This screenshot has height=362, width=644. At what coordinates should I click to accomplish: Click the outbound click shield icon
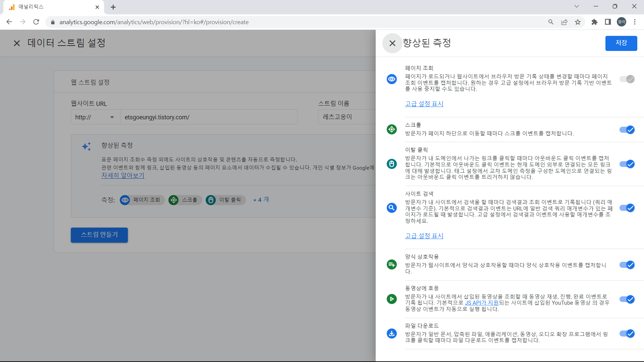[x=392, y=164]
